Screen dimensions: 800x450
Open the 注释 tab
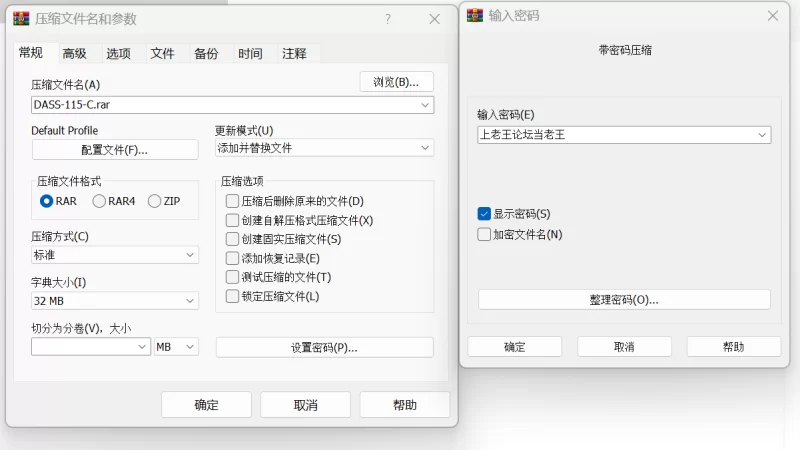click(x=294, y=54)
